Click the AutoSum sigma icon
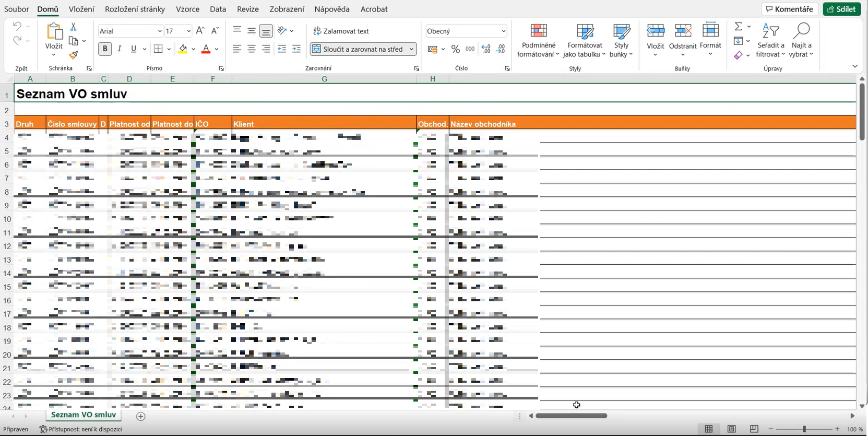Viewport: 868px width, 436px height. point(738,27)
